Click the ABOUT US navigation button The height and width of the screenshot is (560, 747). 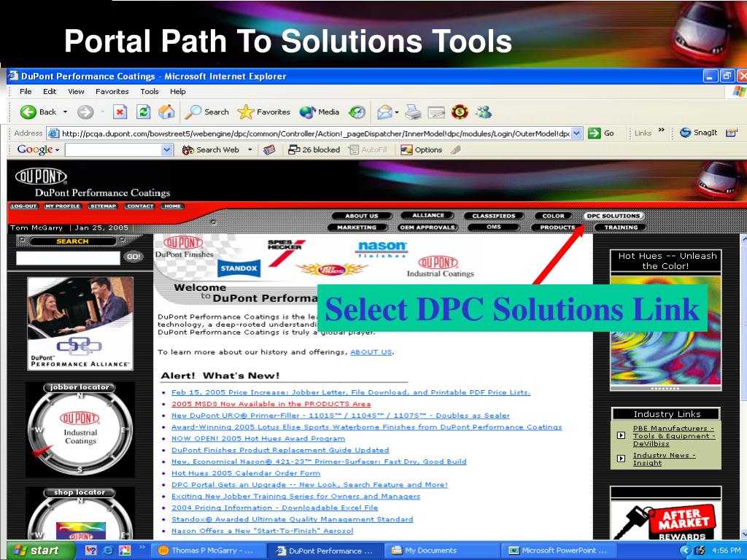[361, 216]
